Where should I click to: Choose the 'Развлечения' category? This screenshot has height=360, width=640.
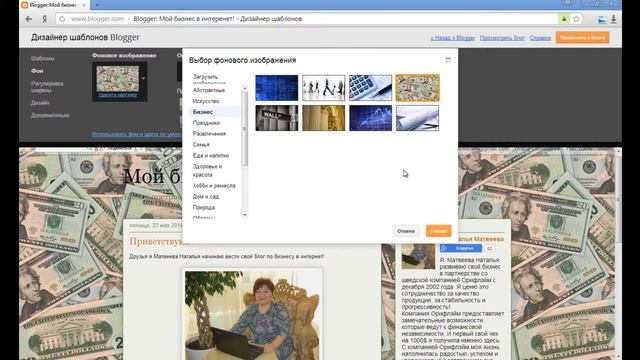pyautogui.click(x=209, y=133)
